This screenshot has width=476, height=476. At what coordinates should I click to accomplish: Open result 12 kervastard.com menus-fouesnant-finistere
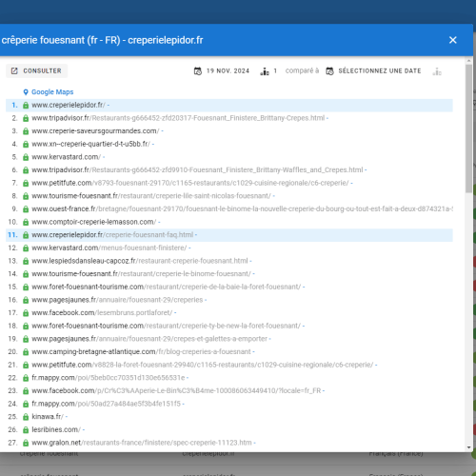pyautogui.click(x=109, y=248)
